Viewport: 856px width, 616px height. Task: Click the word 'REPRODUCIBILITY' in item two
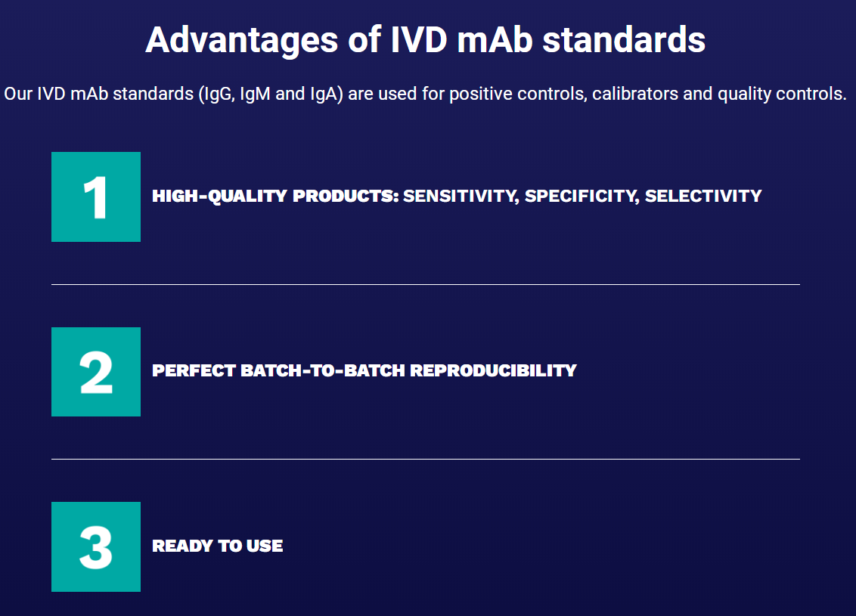click(x=493, y=370)
